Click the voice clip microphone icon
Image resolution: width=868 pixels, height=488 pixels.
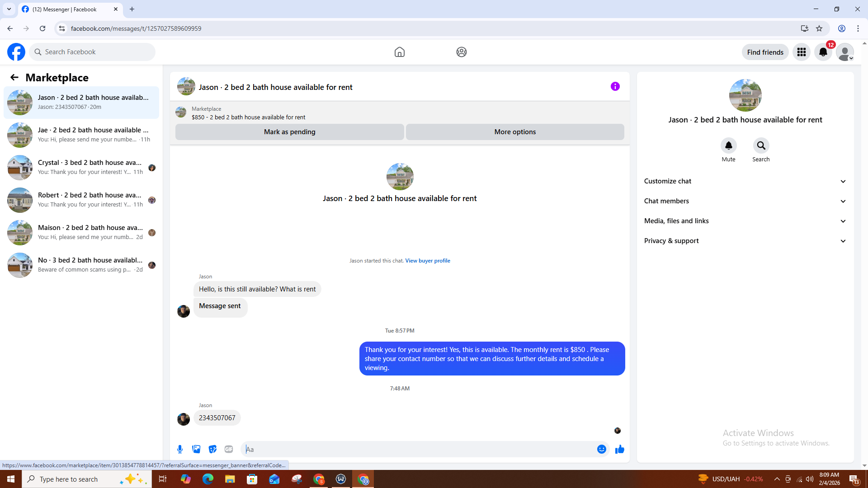click(x=180, y=449)
